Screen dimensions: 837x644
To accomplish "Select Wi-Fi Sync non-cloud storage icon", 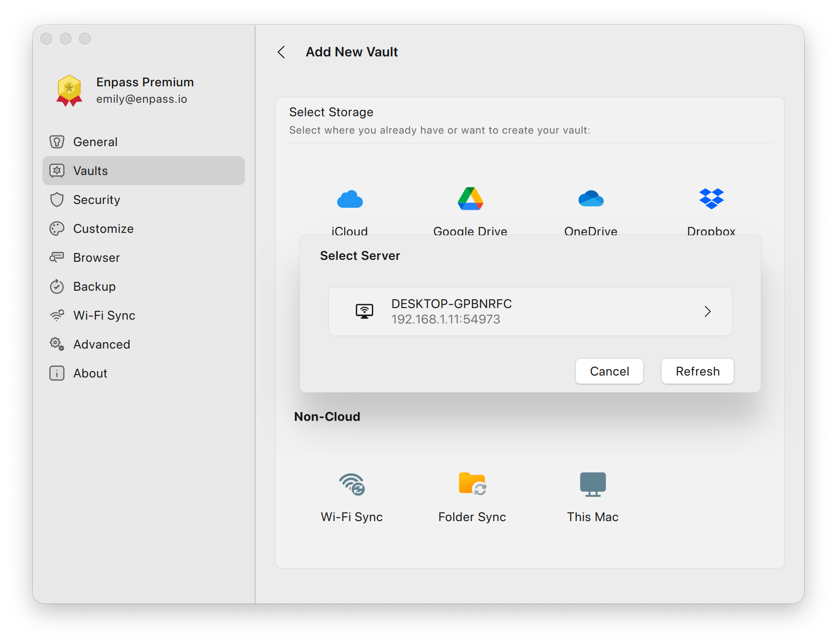I will coord(352,484).
